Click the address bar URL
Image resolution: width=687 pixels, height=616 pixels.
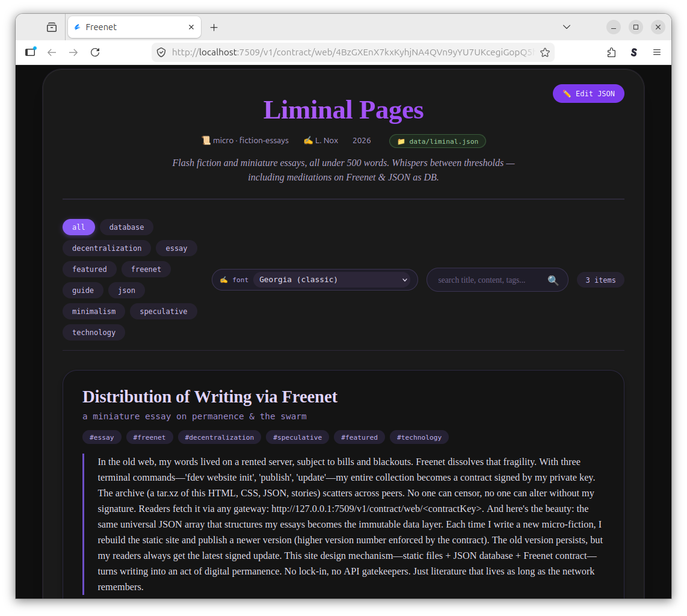click(x=353, y=52)
